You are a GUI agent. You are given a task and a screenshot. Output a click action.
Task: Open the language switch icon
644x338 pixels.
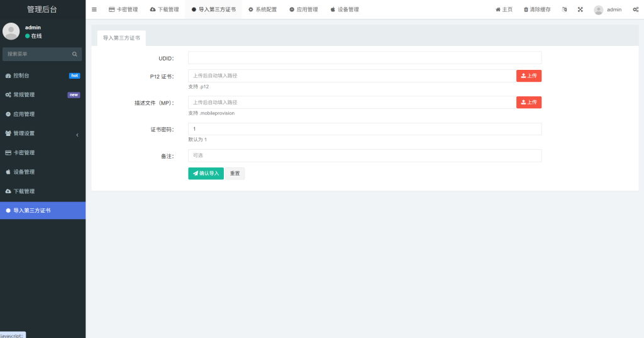(564, 9)
